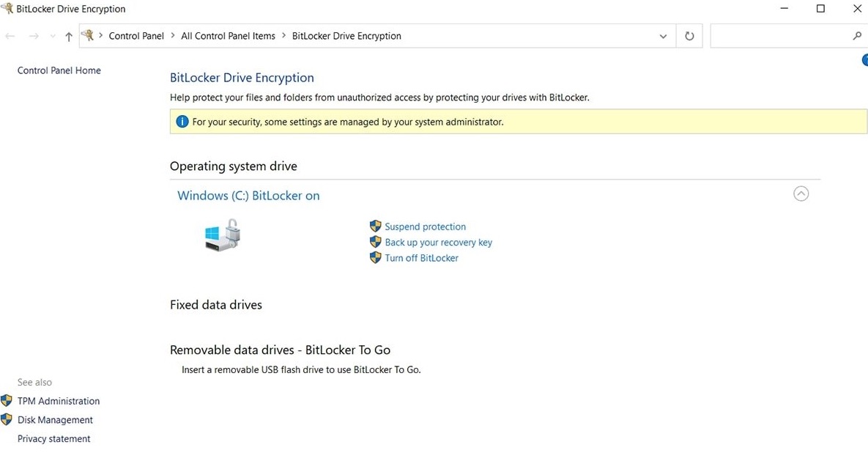Open Suspend protection link
Screen dimensions: 868x453
[425, 226]
